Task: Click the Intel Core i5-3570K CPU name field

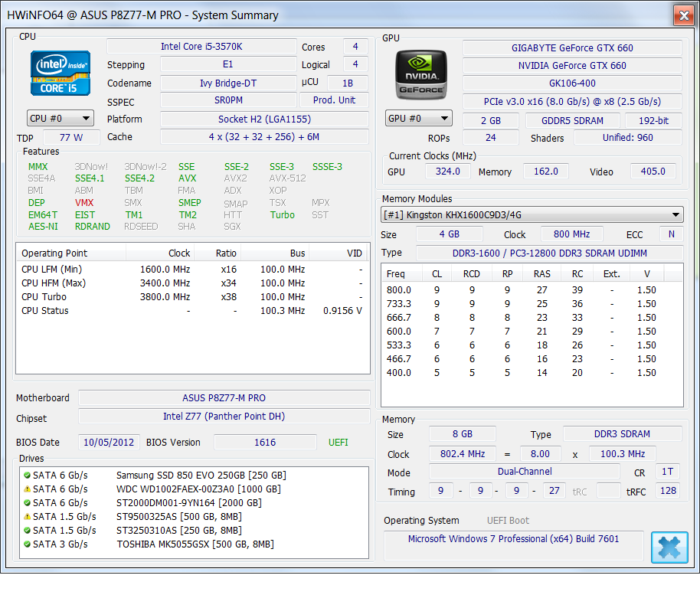Action: (x=201, y=47)
